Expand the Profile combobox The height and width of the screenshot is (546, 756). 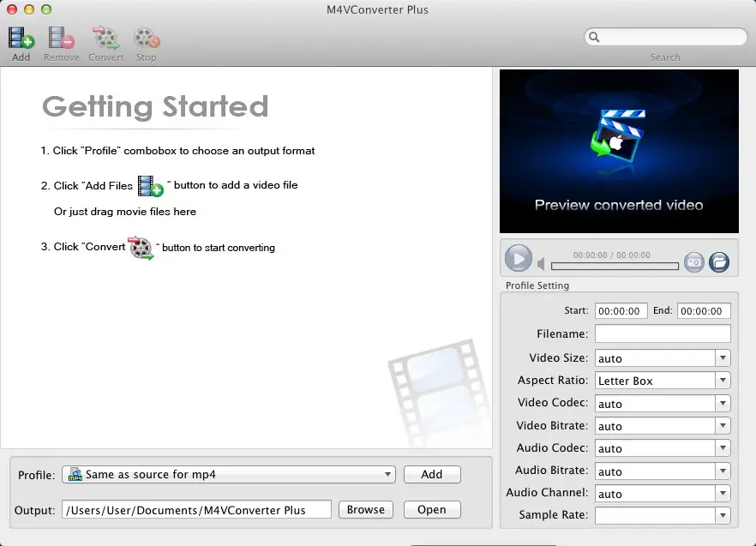coord(229,475)
